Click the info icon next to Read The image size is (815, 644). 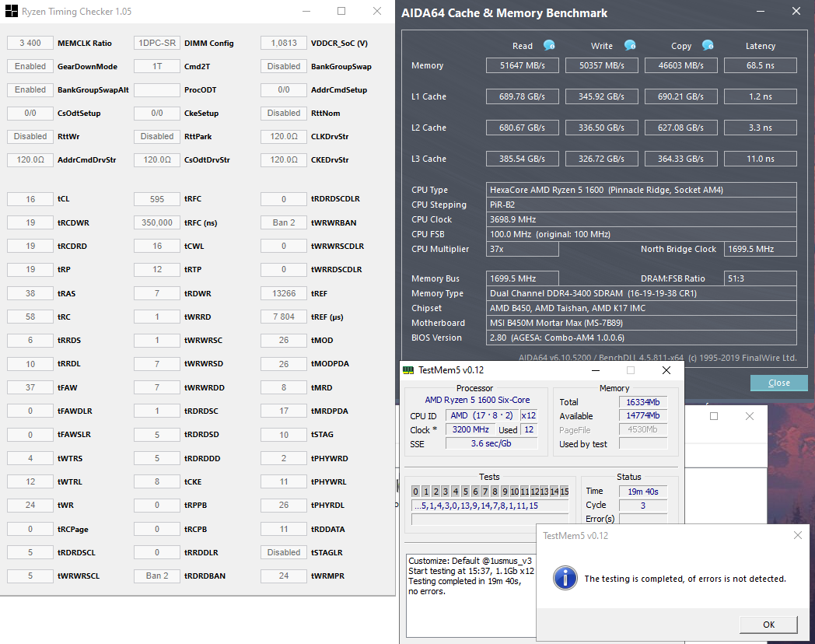(x=549, y=46)
